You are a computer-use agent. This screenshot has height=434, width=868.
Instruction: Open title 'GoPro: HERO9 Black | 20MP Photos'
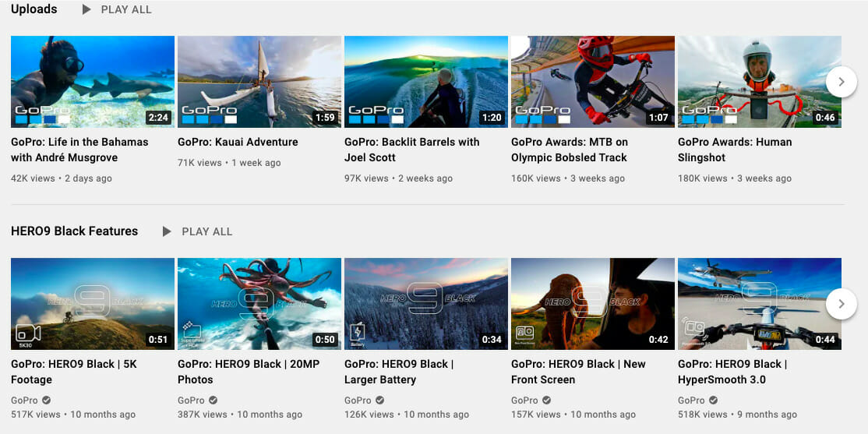pos(249,372)
